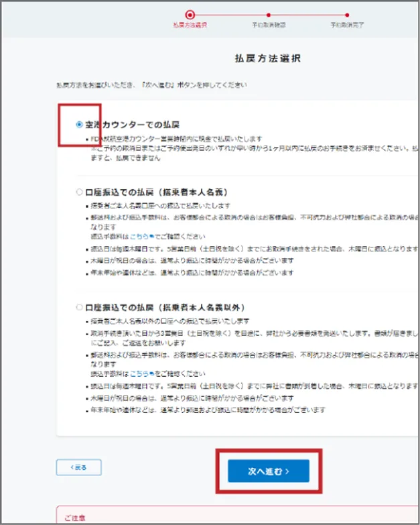Click the middle progress dot above 予約取消確認
The height and width of the screenshot is (525, 420).
(x=268, y=13)
